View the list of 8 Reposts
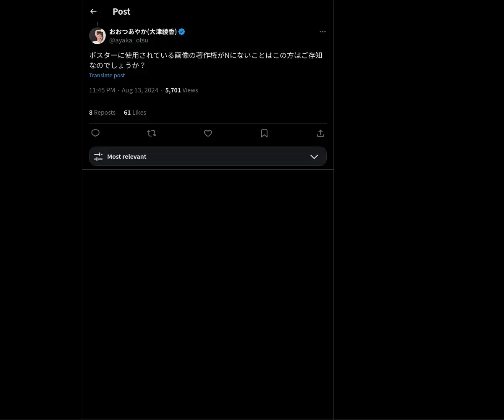 pyautogui.click(x=102, y=112)
